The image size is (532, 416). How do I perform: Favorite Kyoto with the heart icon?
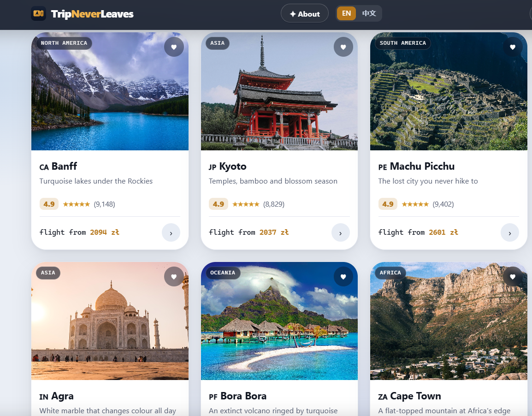point(343,47)
